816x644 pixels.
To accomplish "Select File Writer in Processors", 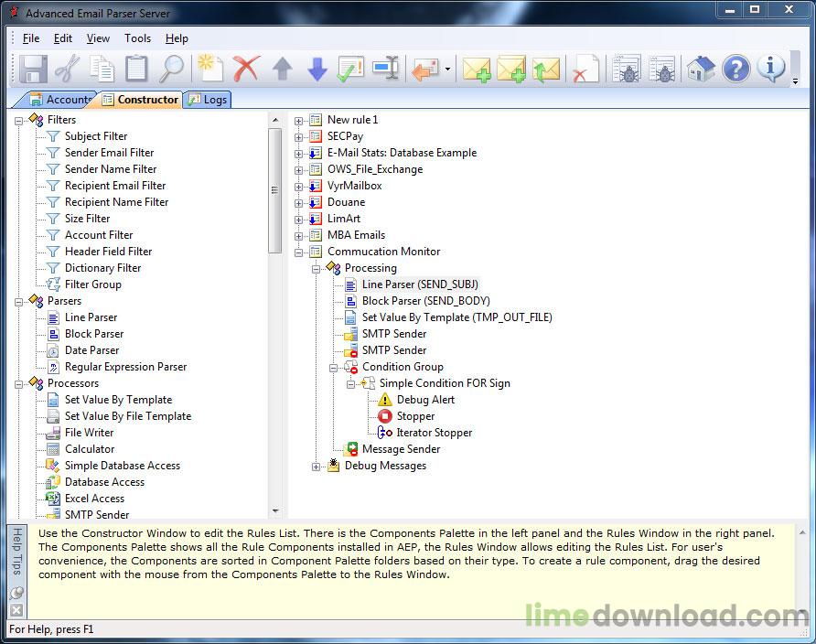I will click(x=89, y=433).
